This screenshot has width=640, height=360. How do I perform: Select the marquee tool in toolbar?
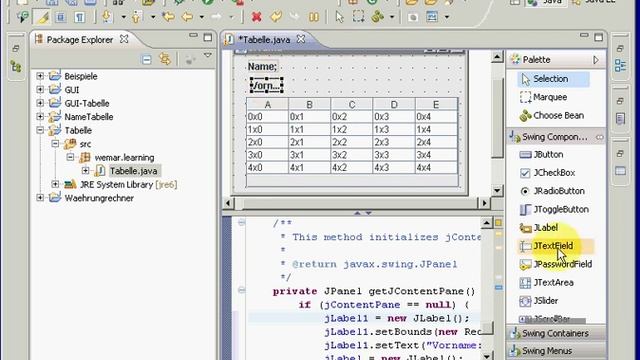click(x=358, y=17)
